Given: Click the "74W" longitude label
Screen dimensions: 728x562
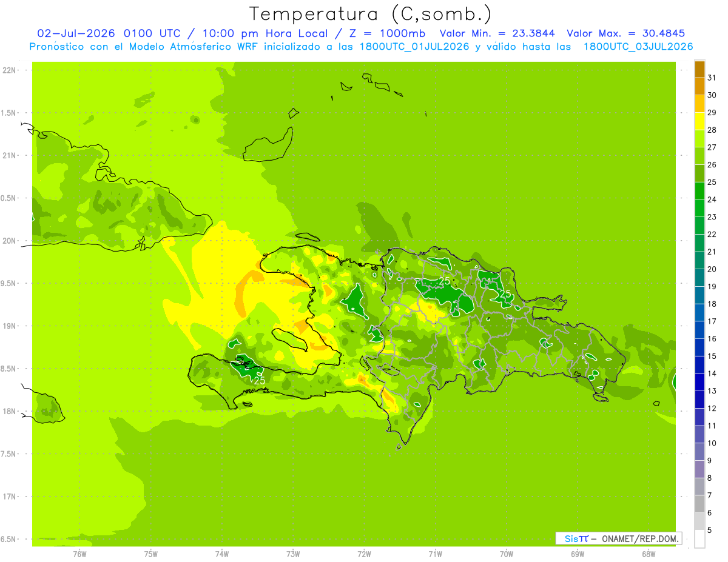Looking at the screenshot, I should tap(221, 554).
